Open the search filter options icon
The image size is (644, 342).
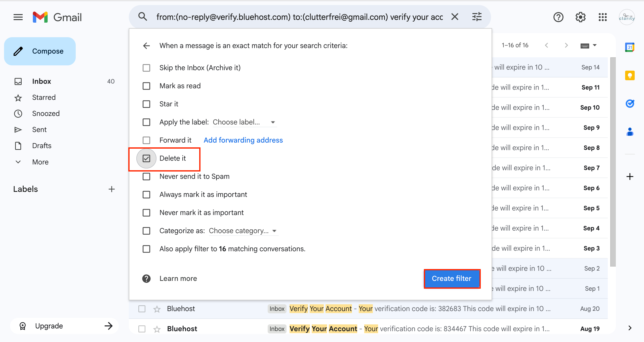(477, 17)
